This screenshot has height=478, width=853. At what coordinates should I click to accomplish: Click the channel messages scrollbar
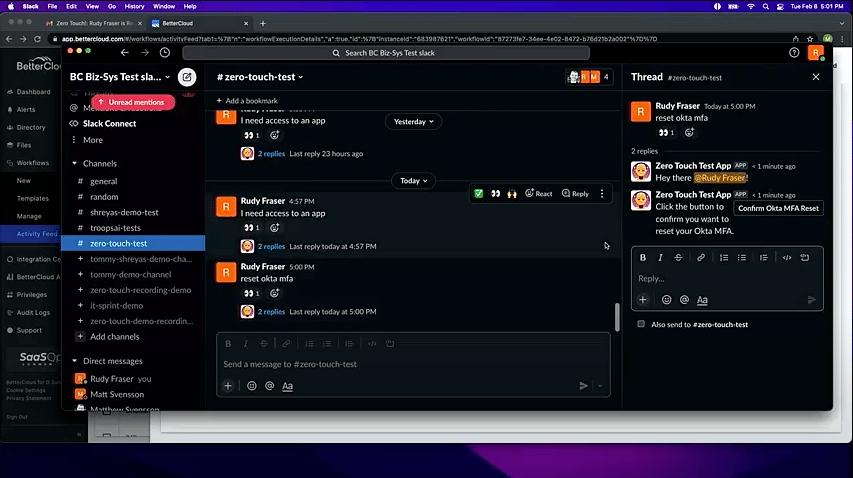(616, 317)
